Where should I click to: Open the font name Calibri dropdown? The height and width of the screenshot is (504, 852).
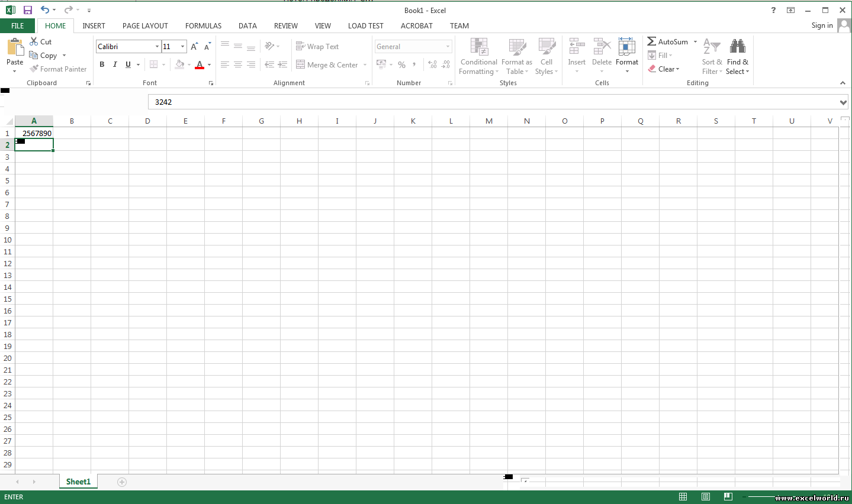pyautogui.click(x=157, y=47)
